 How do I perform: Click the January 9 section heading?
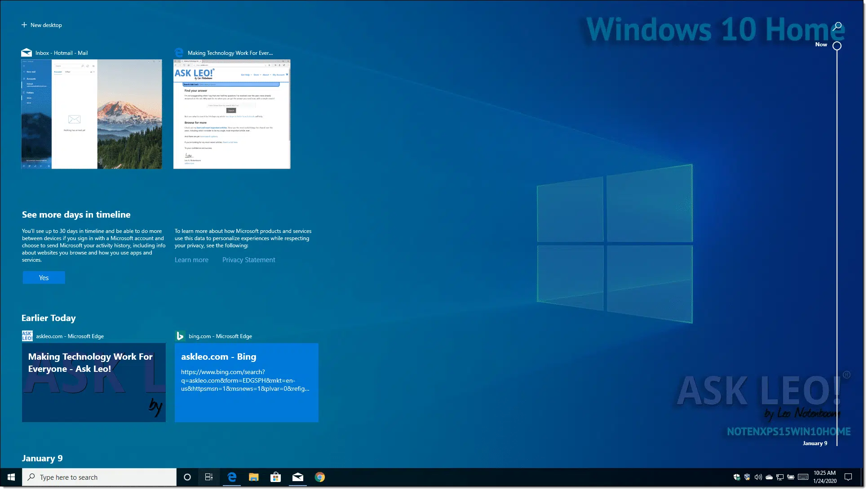click(x=42, y=459)
